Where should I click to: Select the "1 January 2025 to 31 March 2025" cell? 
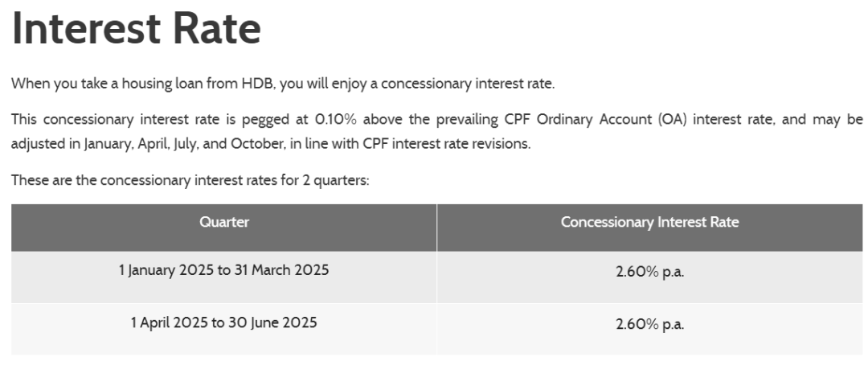223,270
